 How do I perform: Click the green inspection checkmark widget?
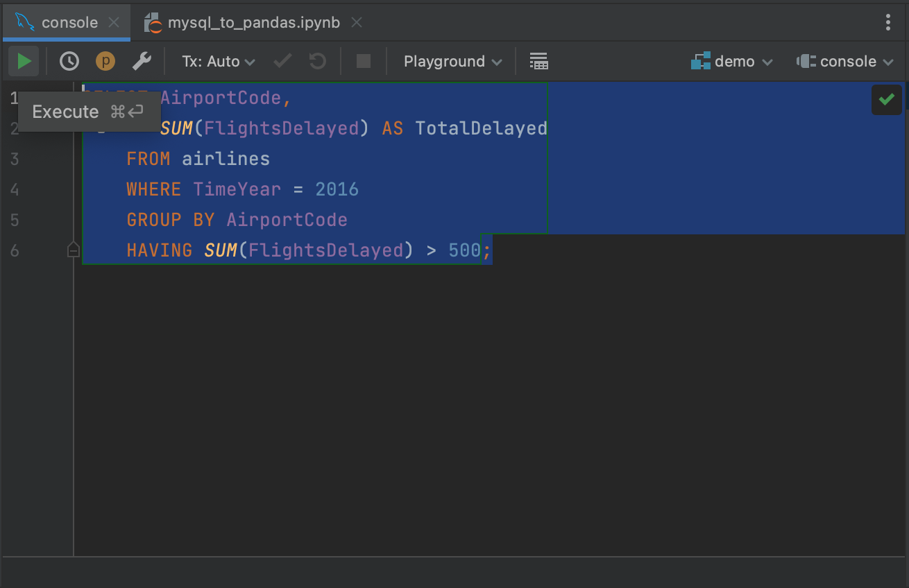pos(886,100)
